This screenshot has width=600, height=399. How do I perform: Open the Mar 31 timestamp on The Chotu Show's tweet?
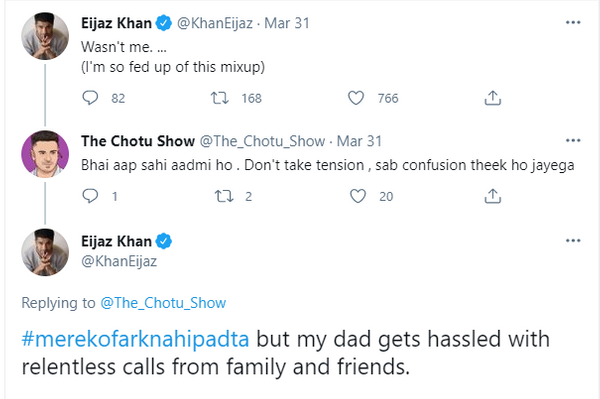click(359, 141)
